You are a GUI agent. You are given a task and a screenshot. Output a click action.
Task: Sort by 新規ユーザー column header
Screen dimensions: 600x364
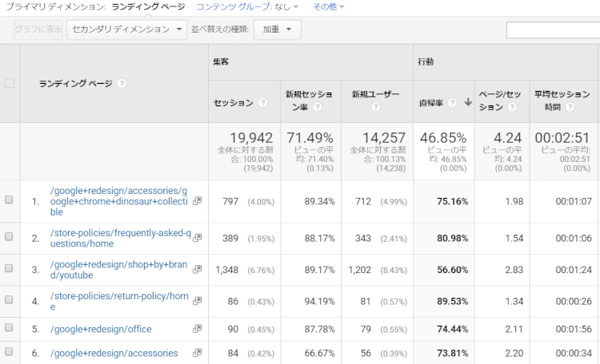point(376,94)
